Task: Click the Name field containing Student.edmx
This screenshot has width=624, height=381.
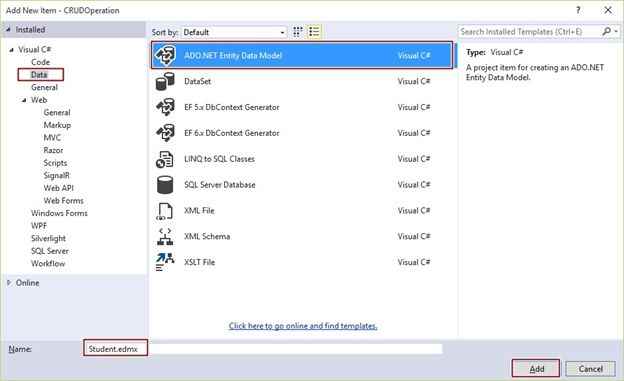Action: pyautogui.click(x=263, y=349)
